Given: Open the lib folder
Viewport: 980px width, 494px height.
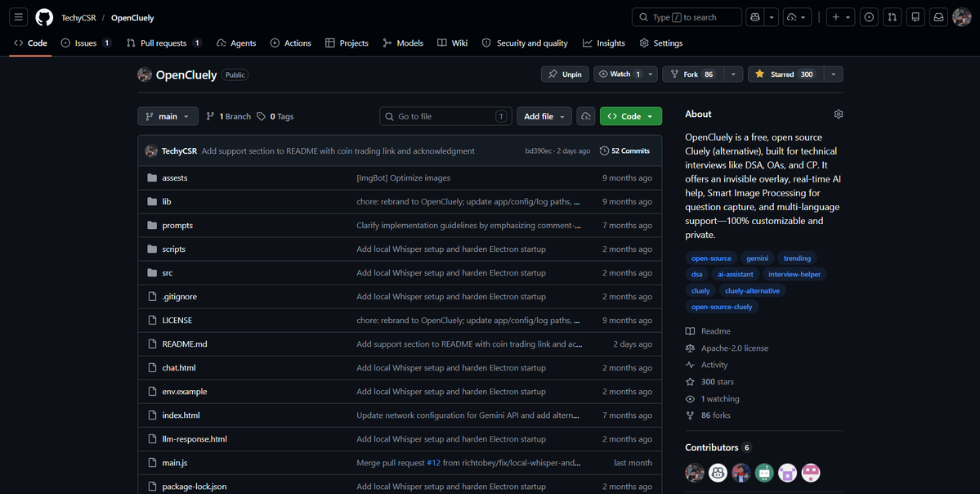Looking at the screenshot, I should [x=166, y=202].
